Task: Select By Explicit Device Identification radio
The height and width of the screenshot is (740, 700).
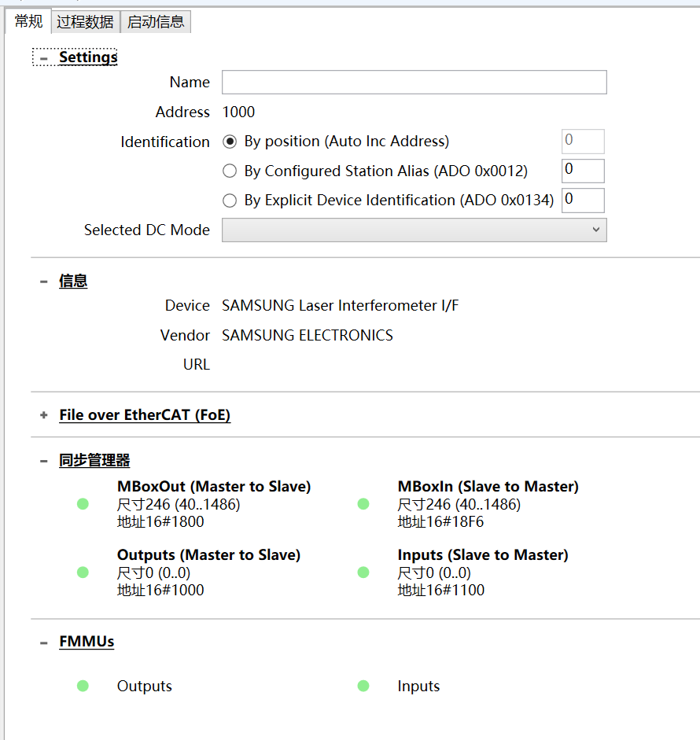Action: coord(230,201)
